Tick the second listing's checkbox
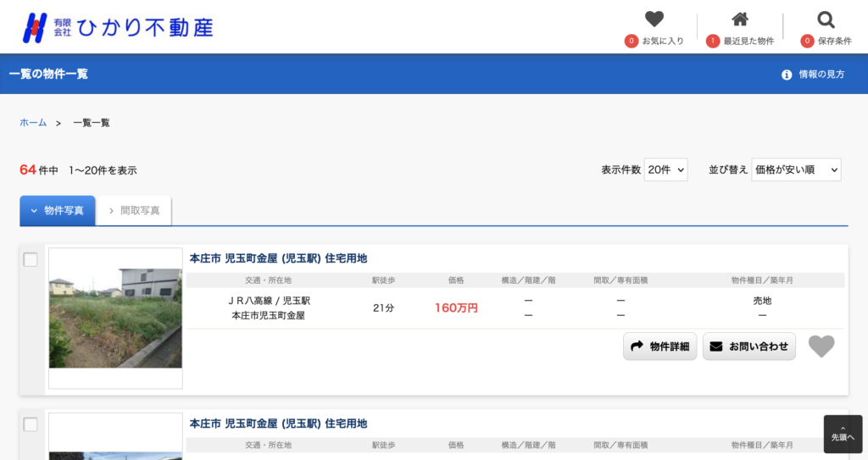 31,424
